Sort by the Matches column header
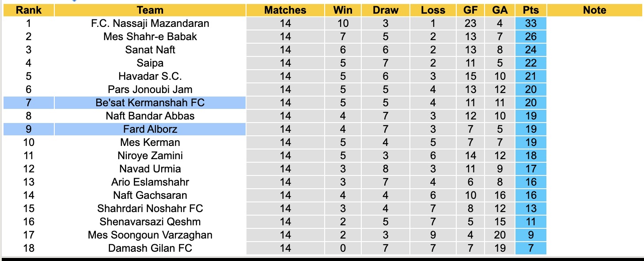Viewport: 644px width, 261px height. pos(285,10)
